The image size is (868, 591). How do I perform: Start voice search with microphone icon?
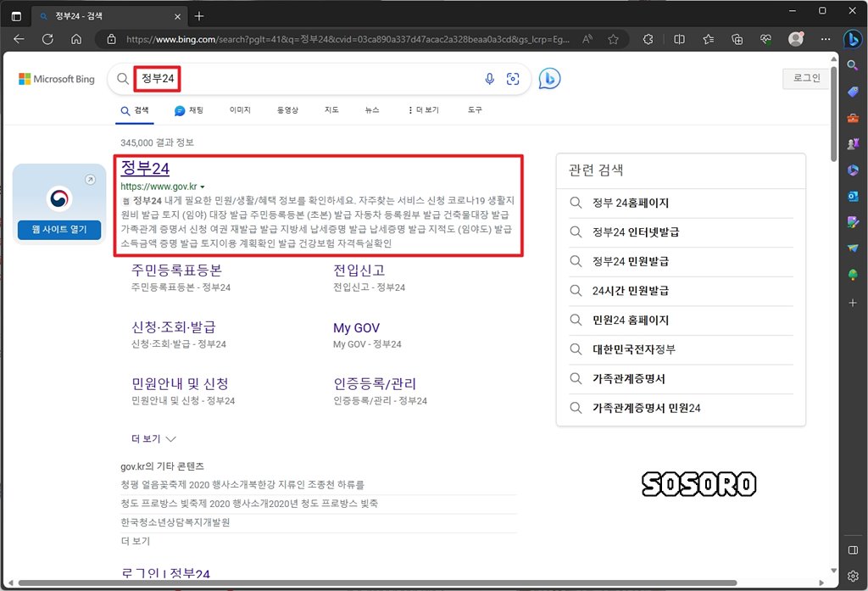click(x=489, y=79)
